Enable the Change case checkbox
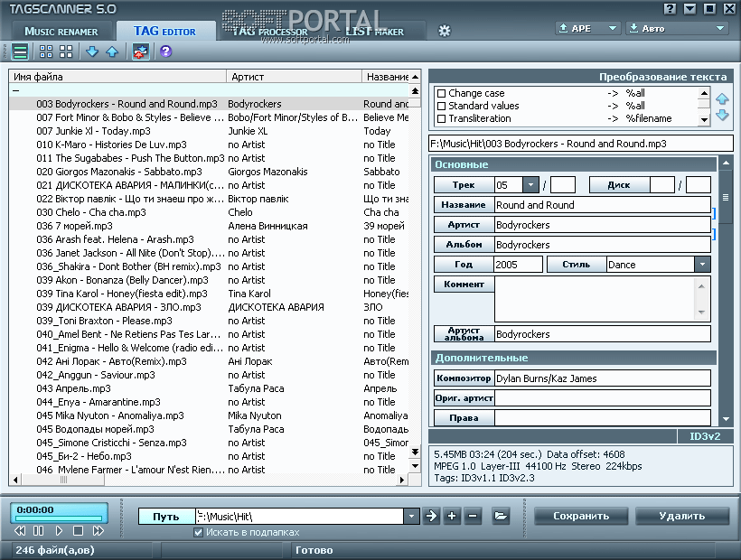The width and height of the screenshot is (741, 560). [x=441, y=94]
